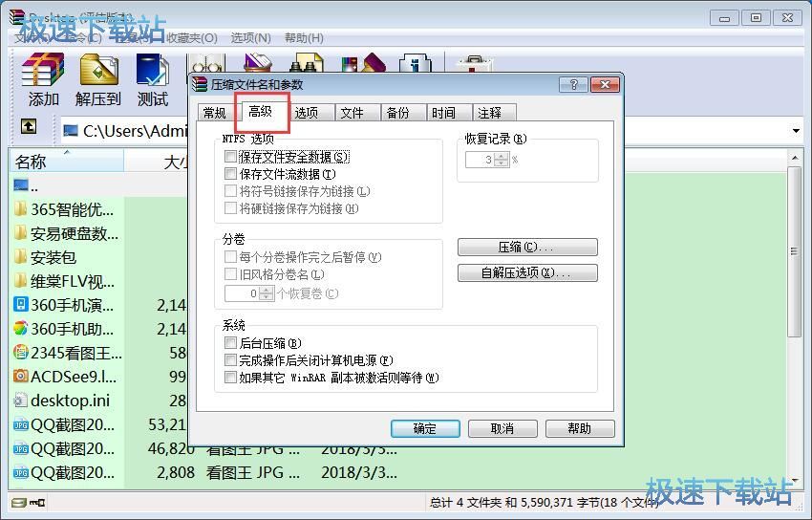This screenshot has width=812, height=520.
Task: Enable 保存文件安全数据(S) checkbox
Action: (230, 157)
